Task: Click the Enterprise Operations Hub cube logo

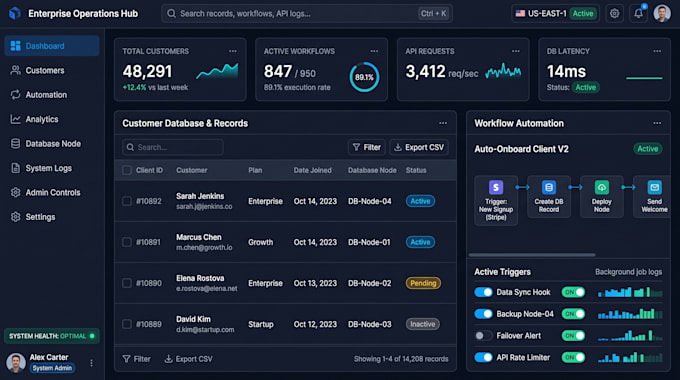Action: pyautogui.click(x=14, y=13)
